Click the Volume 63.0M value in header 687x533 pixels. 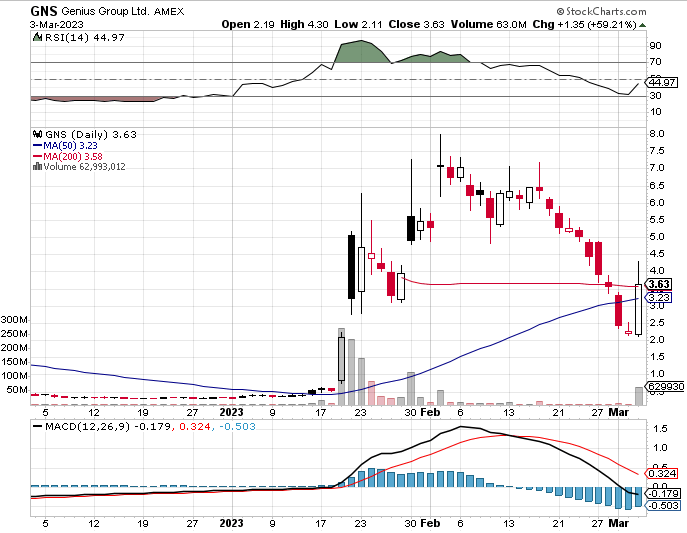(488, 25)
